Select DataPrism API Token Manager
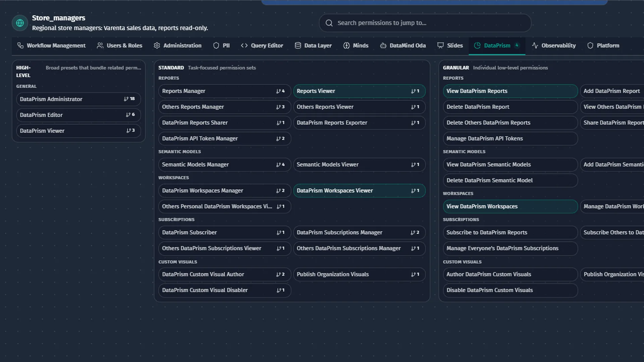The width and height of the screenshot is (644, 362). coord(225,138)
